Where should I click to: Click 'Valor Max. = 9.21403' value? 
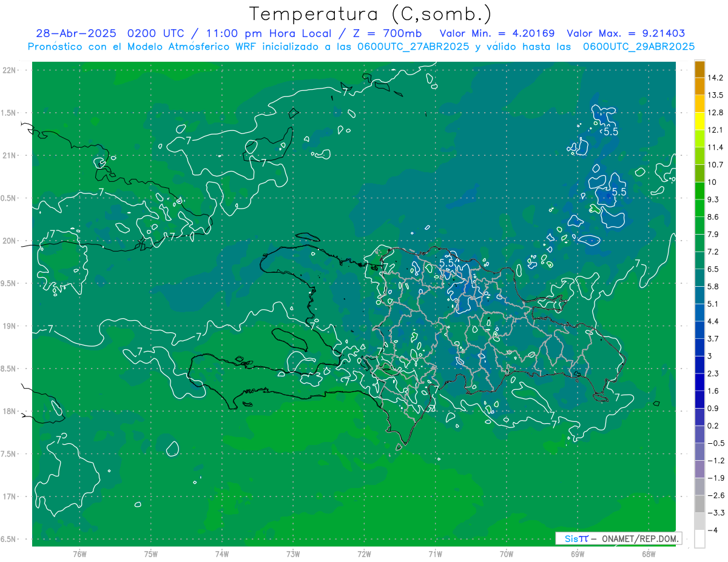[626, 33]
